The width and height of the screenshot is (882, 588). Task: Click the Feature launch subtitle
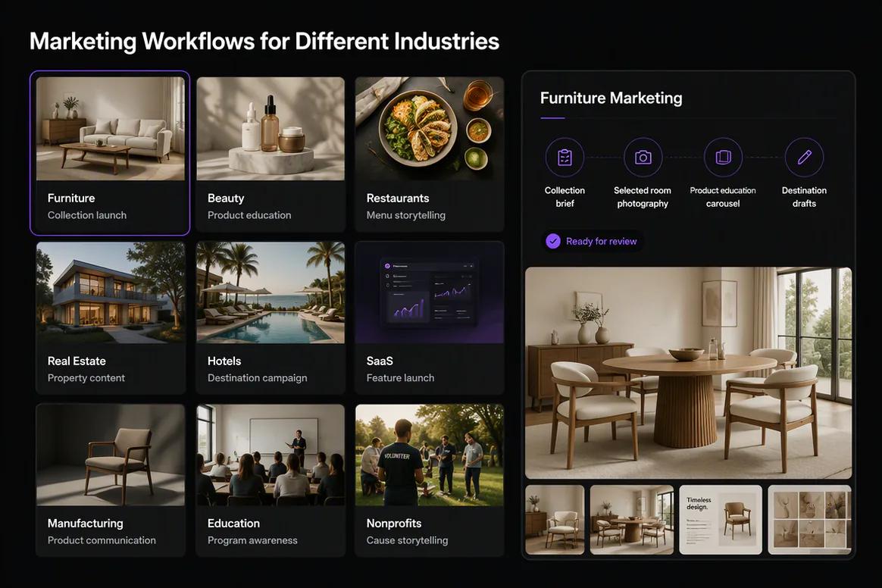400,378
